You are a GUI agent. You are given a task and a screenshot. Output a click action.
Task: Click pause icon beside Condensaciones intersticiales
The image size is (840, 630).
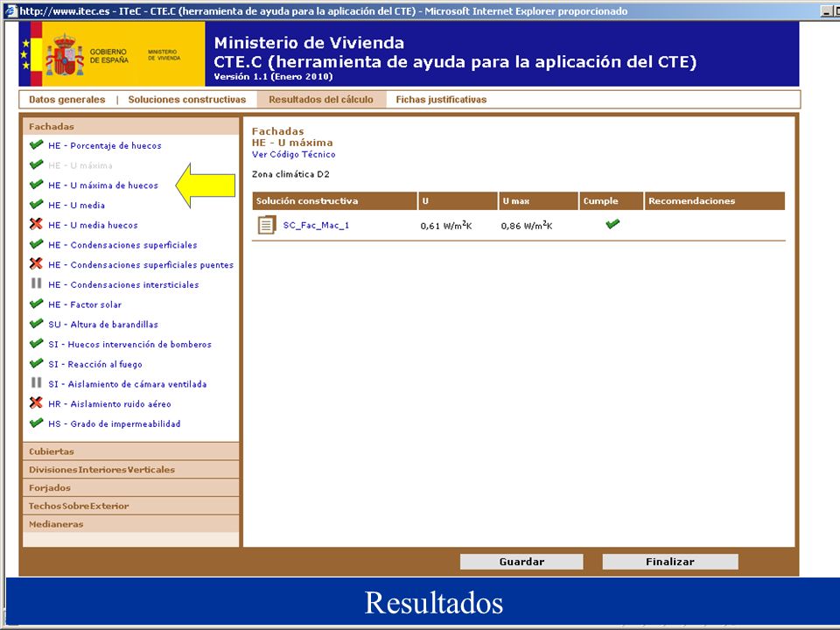click(36, 283)
